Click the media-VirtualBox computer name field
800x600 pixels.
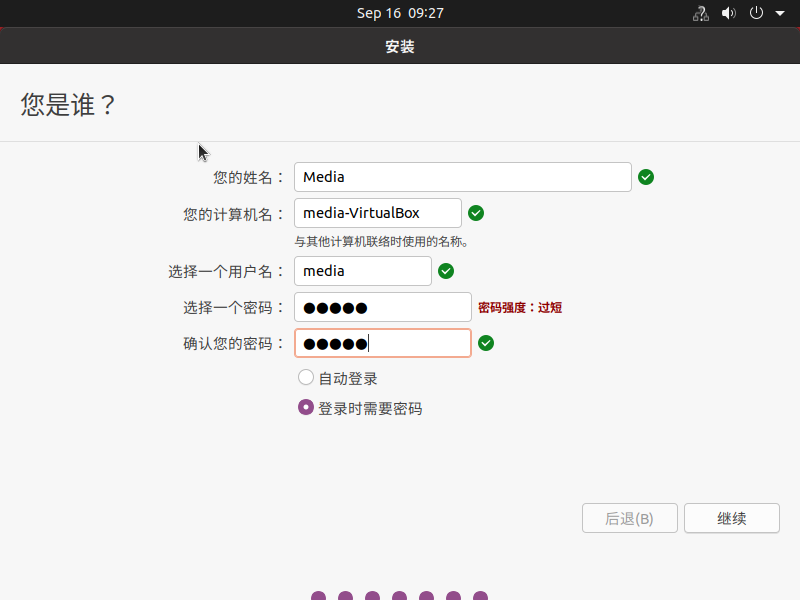[377, 212]
